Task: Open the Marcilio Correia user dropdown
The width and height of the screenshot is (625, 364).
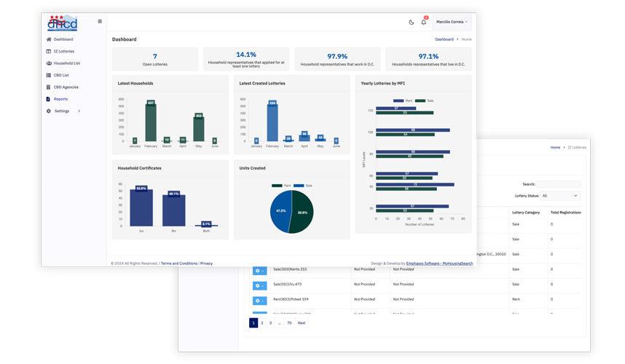Action: pos(452,22)
